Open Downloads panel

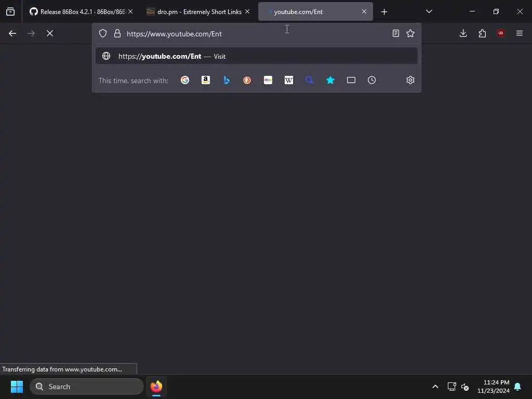click(463, 33)
